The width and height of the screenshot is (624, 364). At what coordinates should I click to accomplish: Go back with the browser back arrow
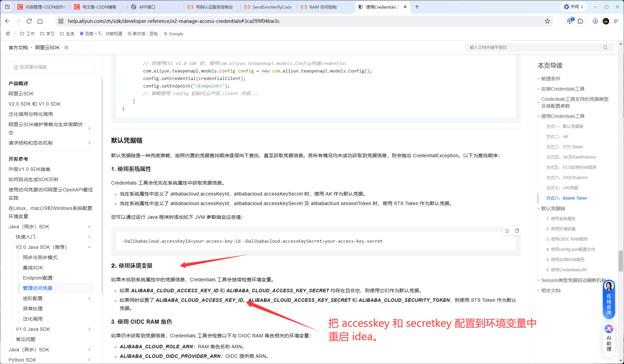click(8, 21)
